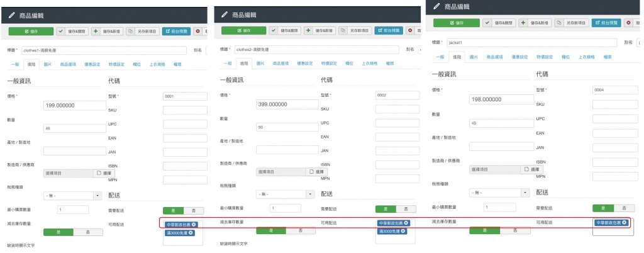Click 選擇 manufacturer button in clothes1 panel

(x=105, y=172)
